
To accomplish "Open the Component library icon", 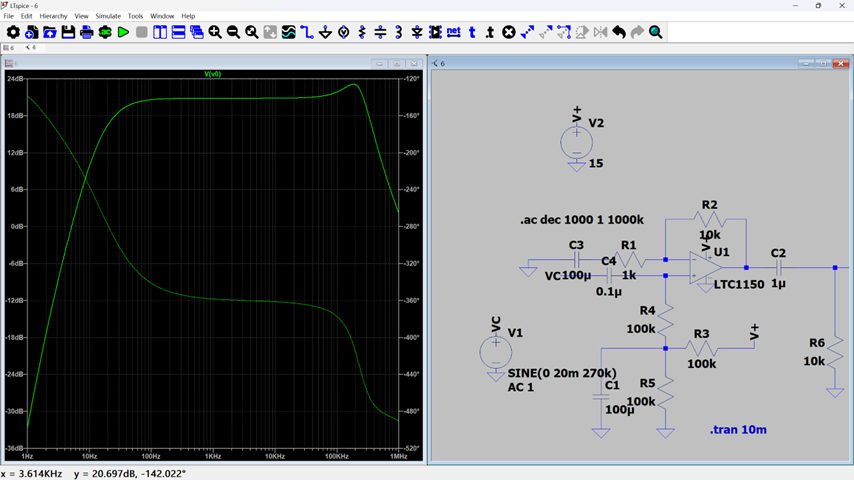I will pos(435,32).
